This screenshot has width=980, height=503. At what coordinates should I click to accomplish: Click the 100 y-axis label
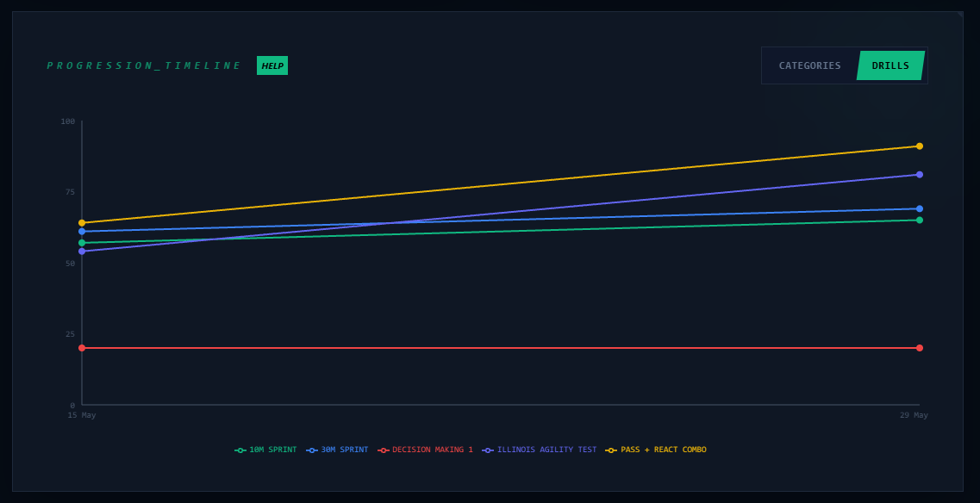pyautogui.click(x=67, y=121)
